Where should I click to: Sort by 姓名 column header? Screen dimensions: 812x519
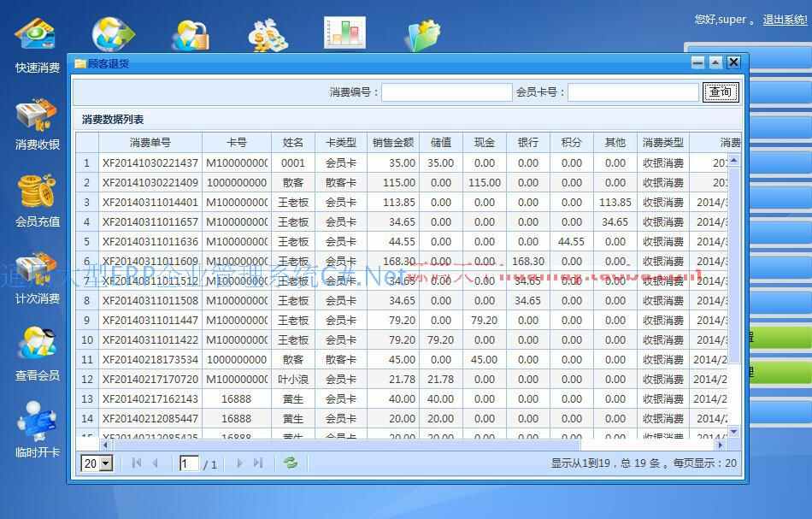(x=293, y=143)
